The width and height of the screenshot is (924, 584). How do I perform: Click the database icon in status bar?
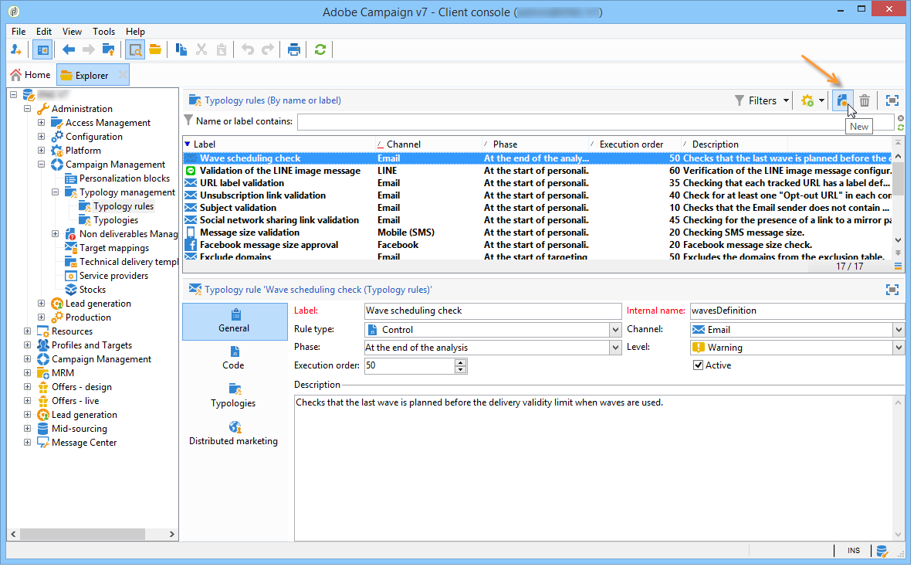pyautogui.click(x=882, y=551)
